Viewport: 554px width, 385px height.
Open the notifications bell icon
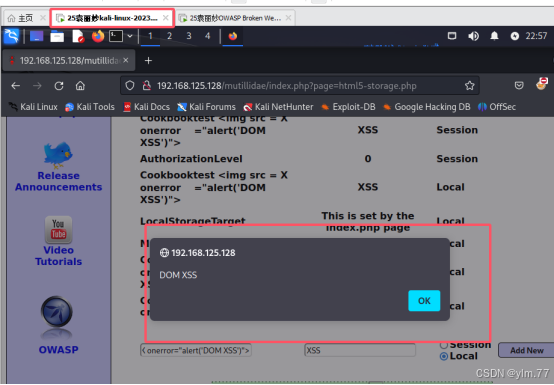[494, 36]
